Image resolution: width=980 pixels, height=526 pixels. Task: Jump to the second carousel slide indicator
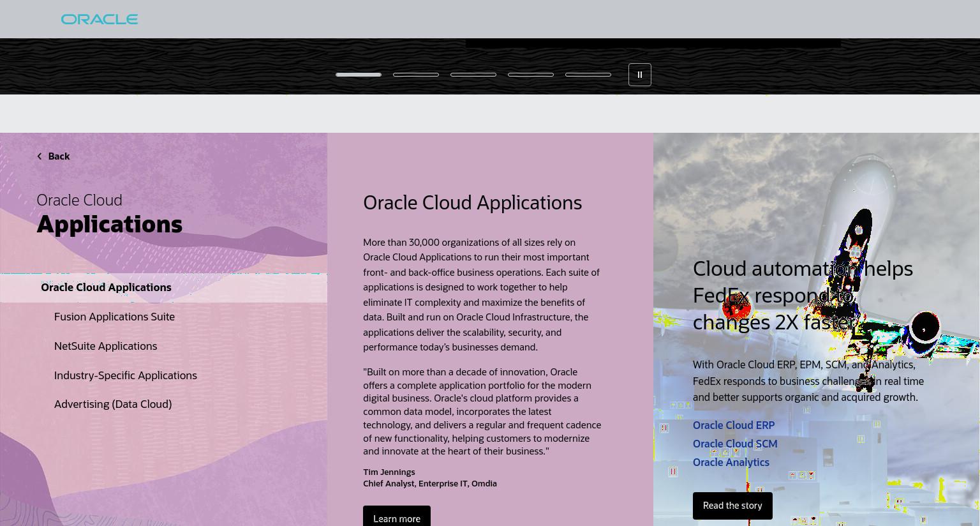tap(416, 75)
